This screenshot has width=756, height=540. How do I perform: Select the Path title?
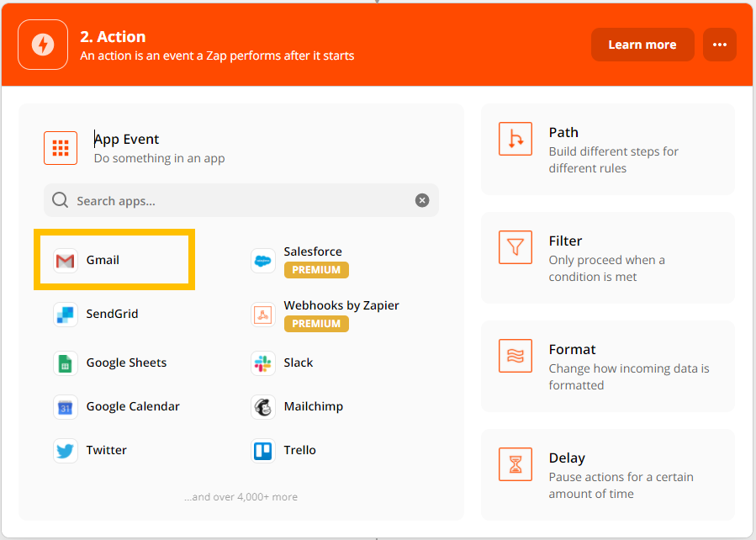pyautogui.click(x=563, y=133)
